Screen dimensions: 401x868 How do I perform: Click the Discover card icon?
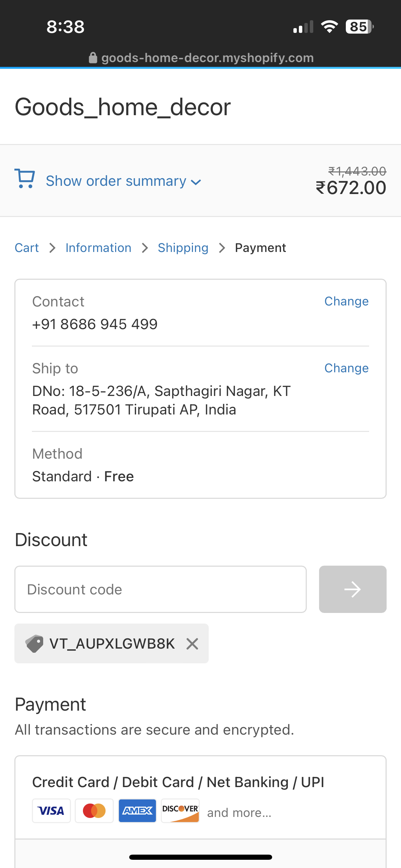(180, 811)
